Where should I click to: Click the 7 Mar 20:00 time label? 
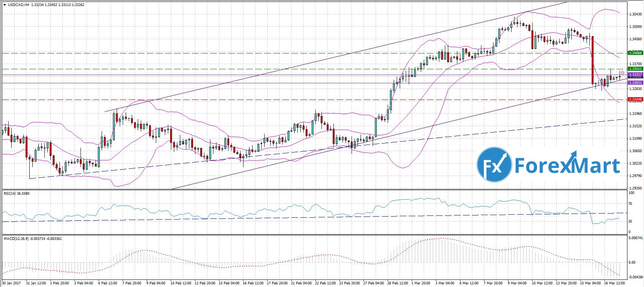point(493,282)
